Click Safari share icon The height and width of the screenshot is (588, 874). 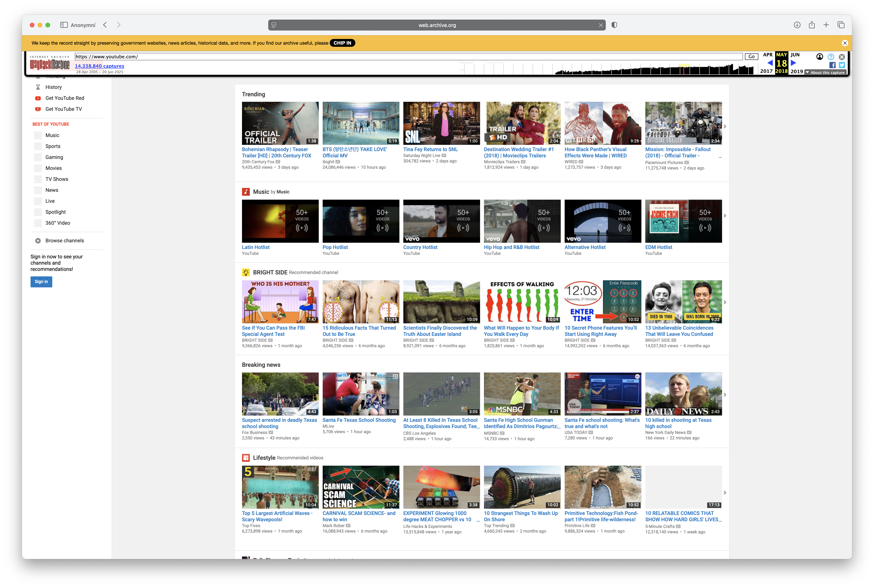click(x=811, y=25)
